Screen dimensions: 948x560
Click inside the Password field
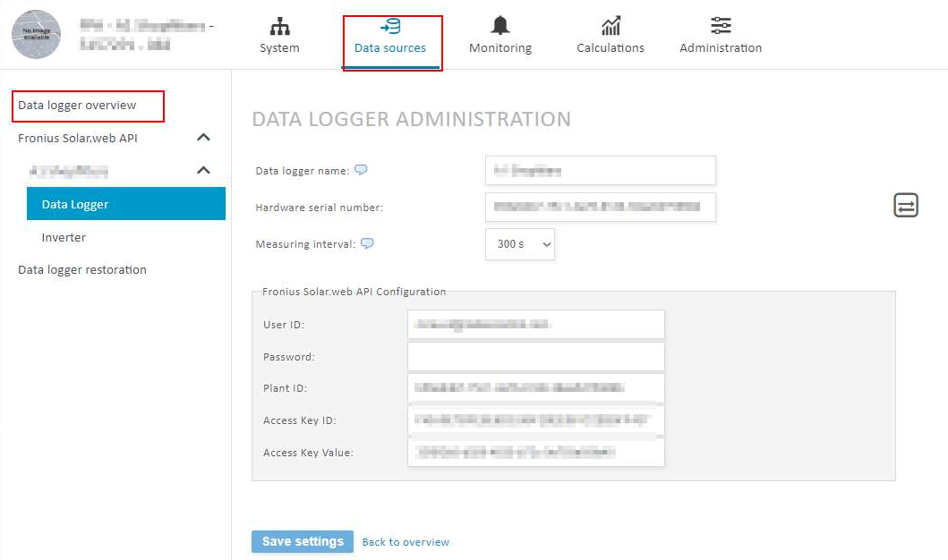click(x=535, y=355)
